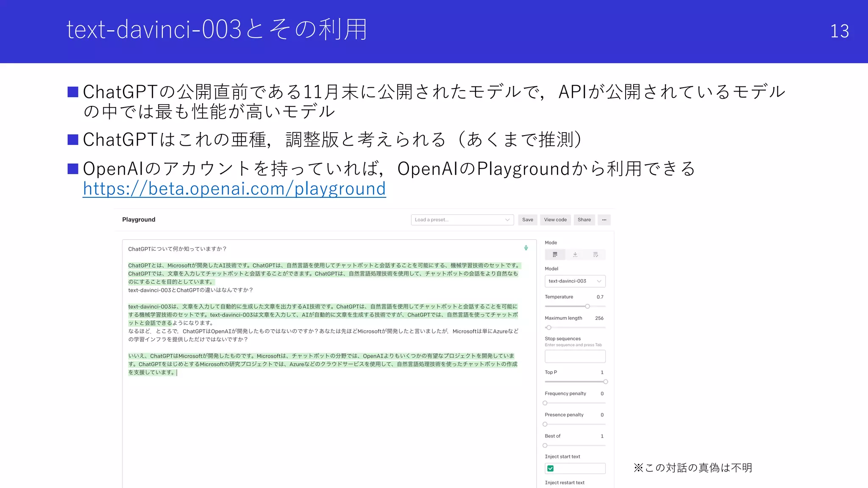This screenshot has width=868, height=488.
Task: Click the Maximum length value 256
Action: [599, 318]
